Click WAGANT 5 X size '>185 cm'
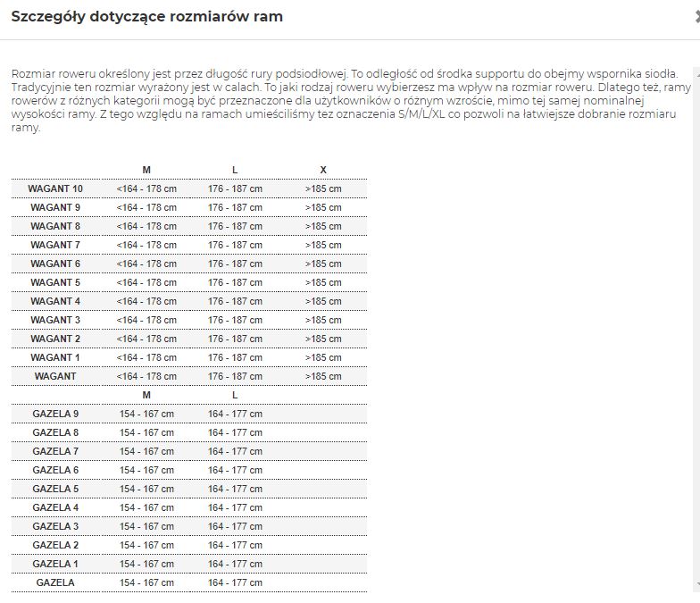The height and width of the screenshot is (603, 700). point(323,282)
